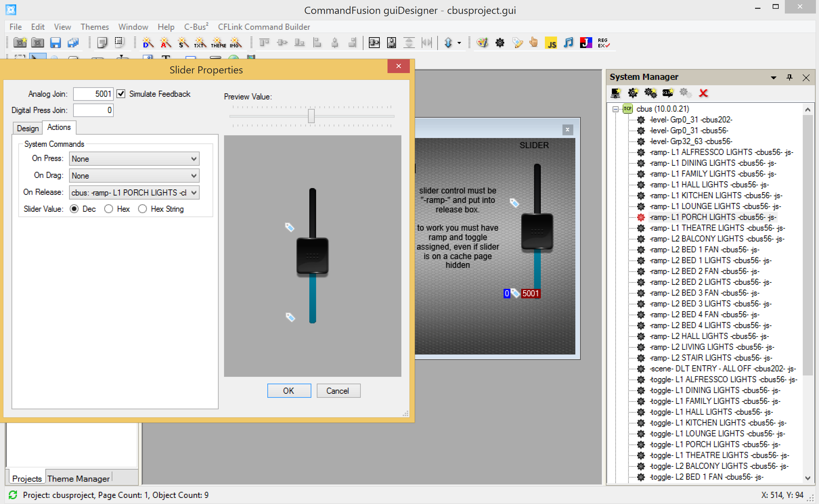Collapse the cbus (10.0.0.21) tree node

[x=616, y=109]
